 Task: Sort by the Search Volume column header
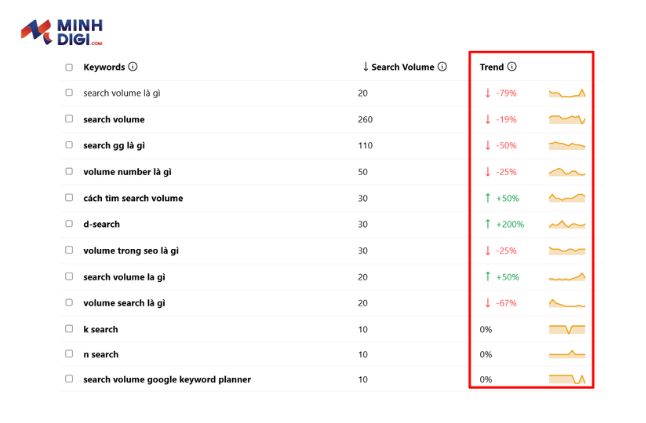pyautogui.click(x=403, y=67)
